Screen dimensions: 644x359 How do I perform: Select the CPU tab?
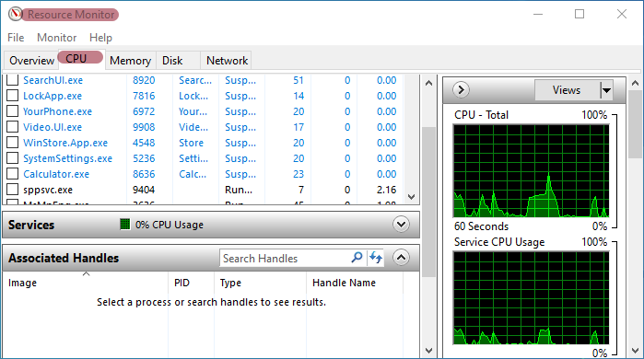pos(81,59)
